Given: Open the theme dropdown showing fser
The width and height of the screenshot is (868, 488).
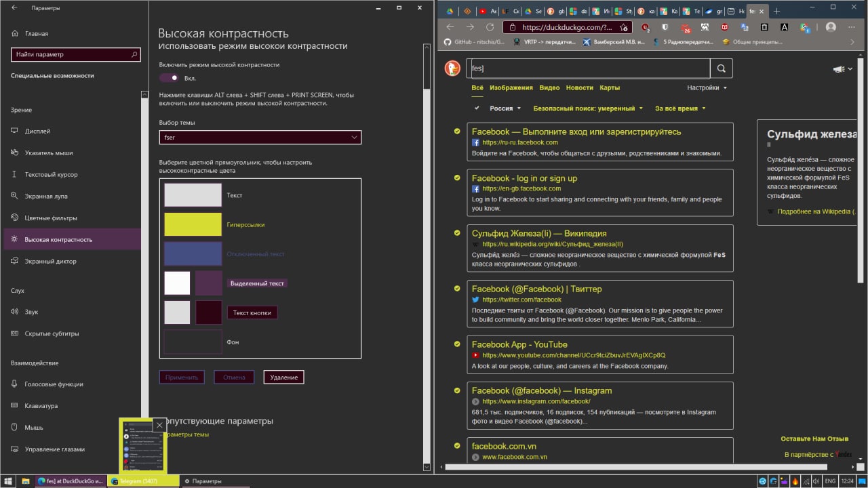Looking at the screenshot, I should 260,138.
